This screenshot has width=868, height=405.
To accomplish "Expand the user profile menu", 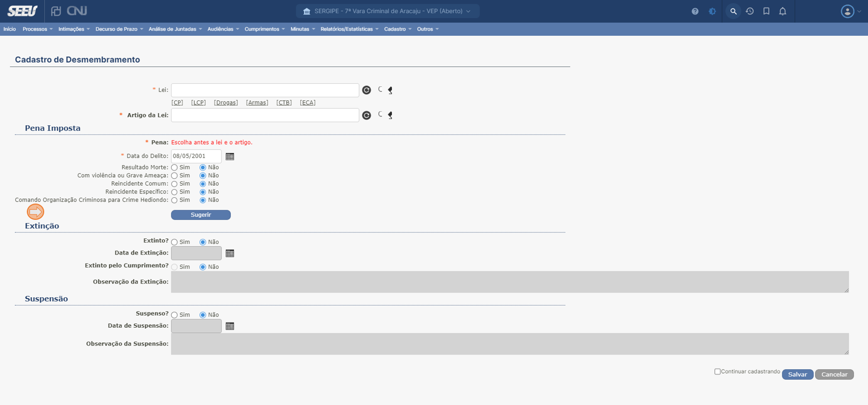I will 850,11.
